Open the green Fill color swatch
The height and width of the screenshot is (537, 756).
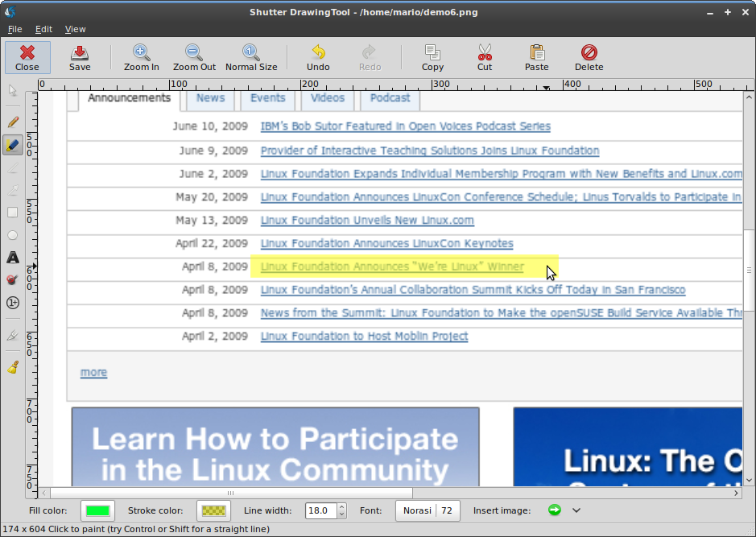pyautogui.click(x=97, y=510)
